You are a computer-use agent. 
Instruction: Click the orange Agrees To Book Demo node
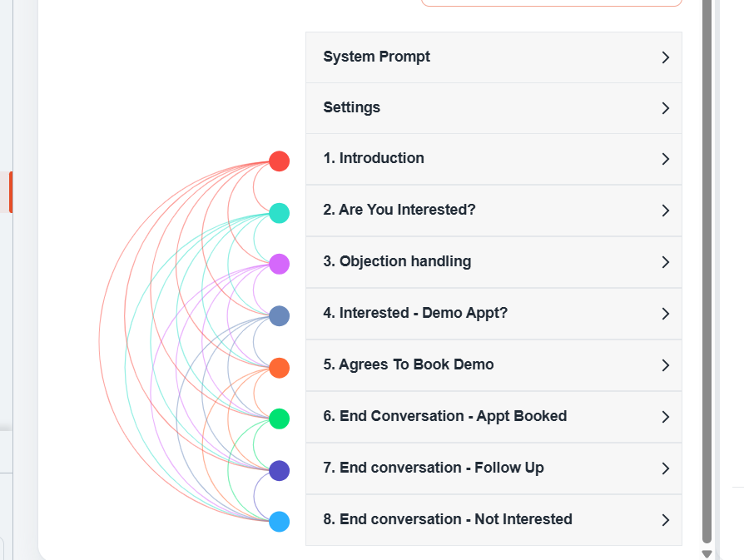[x=279, y=368]
